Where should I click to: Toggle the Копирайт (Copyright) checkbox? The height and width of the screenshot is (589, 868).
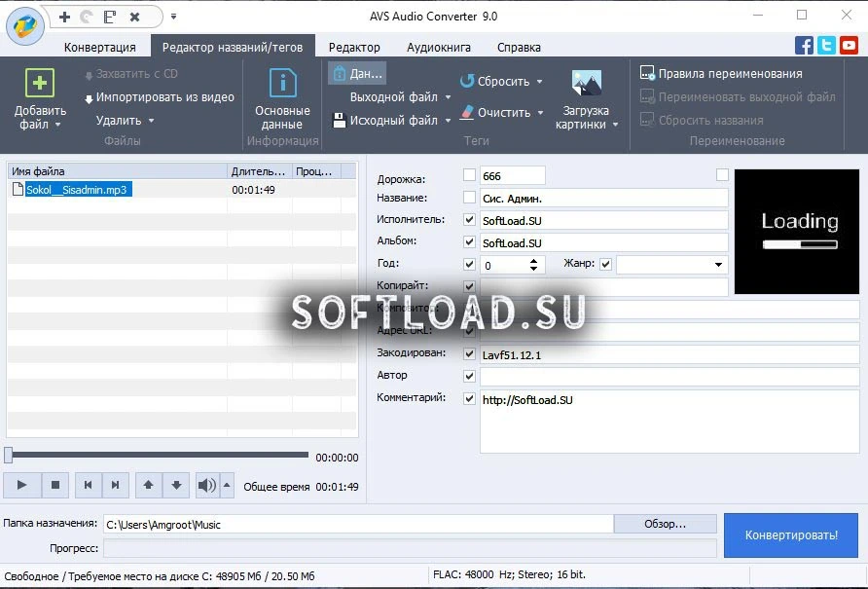(469, 286)
